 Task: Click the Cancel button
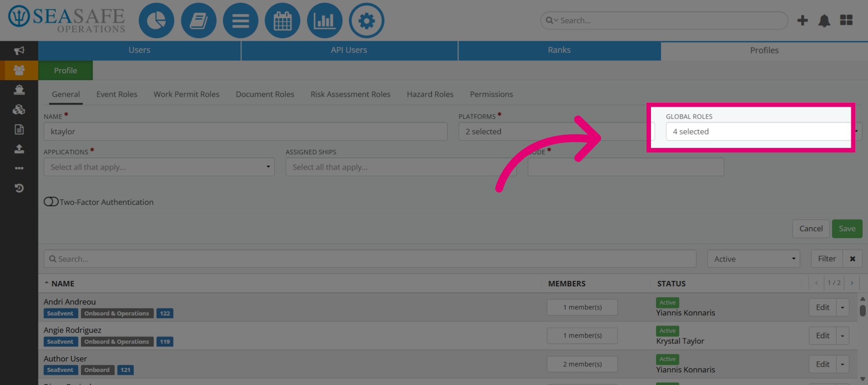[x=811, y=229]
